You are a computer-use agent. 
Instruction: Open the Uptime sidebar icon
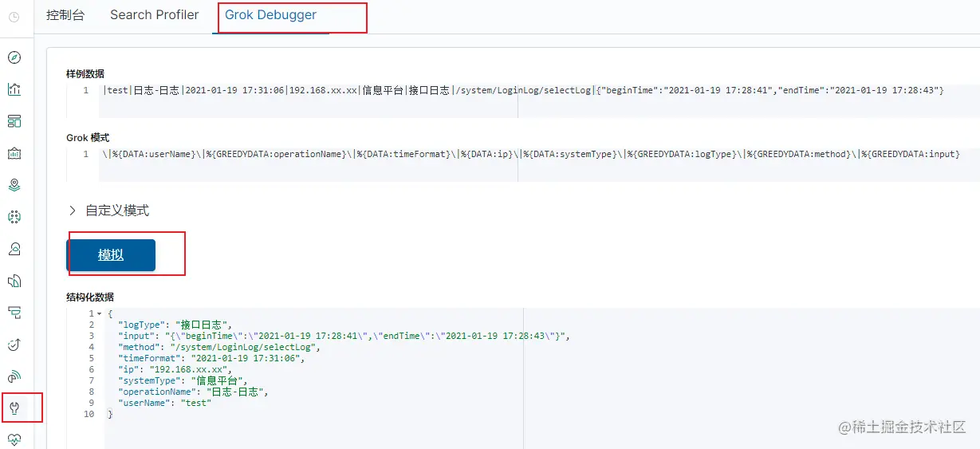click(x=14, y=345)
